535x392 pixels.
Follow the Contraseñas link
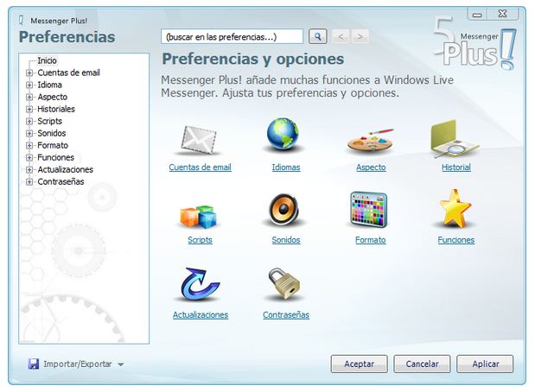[286, 315]
